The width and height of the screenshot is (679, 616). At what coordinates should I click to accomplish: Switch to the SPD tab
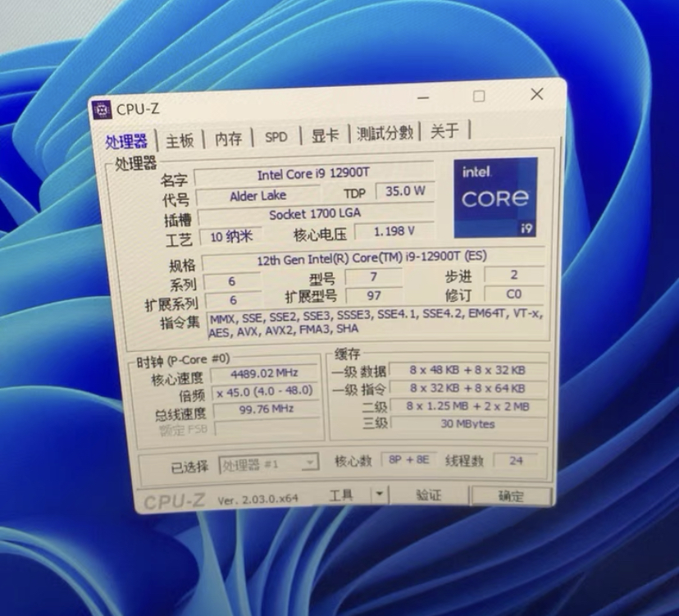(276, 137)
